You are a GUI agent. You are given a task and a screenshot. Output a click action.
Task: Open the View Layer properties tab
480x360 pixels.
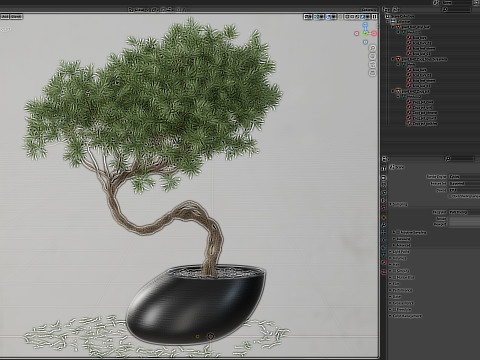click(384, 193)
